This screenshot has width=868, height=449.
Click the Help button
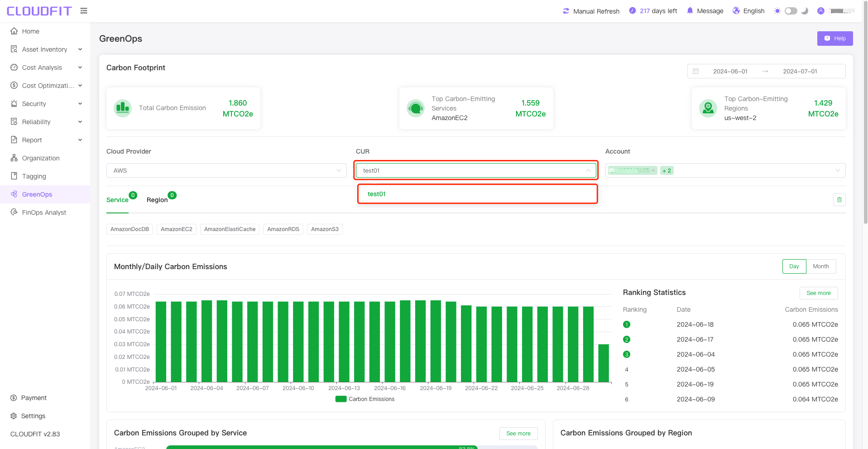click(x=835, y=39)
